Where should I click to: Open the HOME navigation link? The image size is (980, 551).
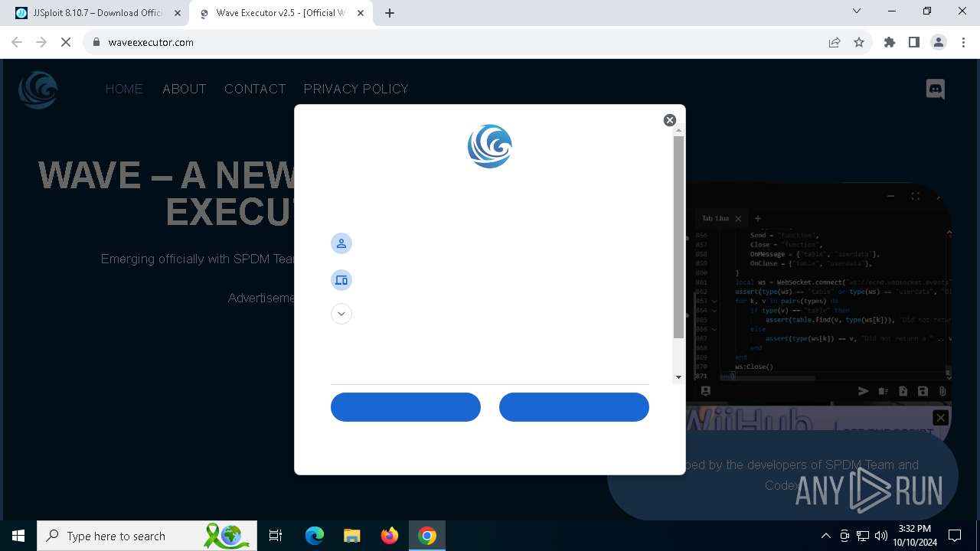click(x=124, y=89)
